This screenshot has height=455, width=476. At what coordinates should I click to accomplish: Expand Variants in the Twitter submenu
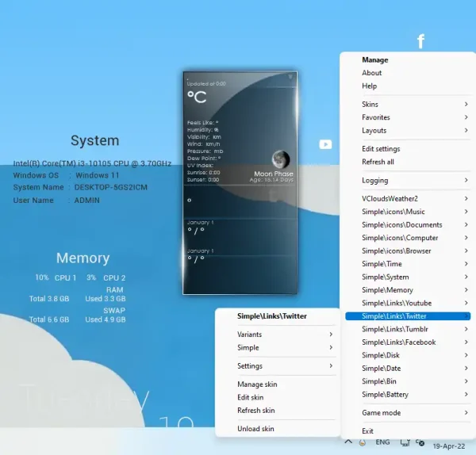pyautogui.click(x=278, y=335)
